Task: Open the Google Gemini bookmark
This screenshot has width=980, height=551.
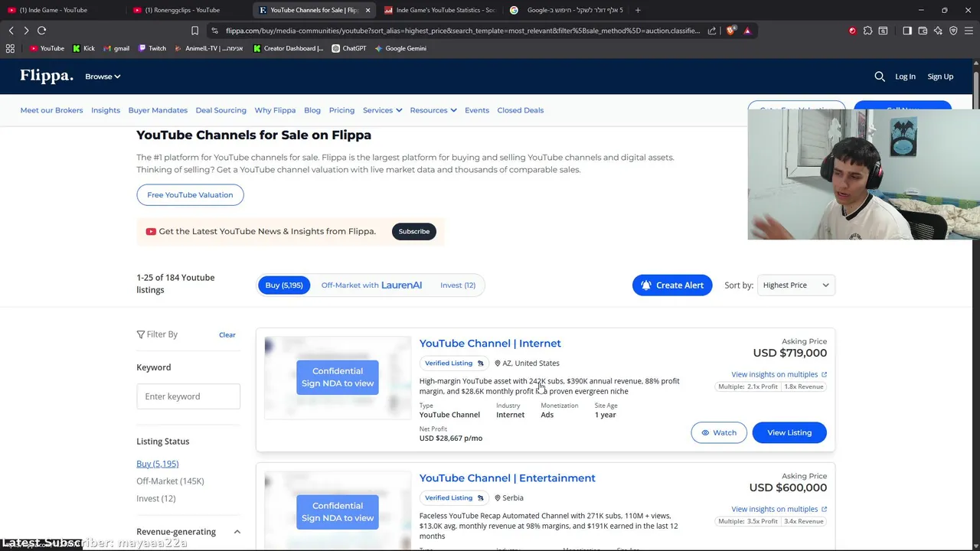Action: pyautogui.click(x=400, y=48)
